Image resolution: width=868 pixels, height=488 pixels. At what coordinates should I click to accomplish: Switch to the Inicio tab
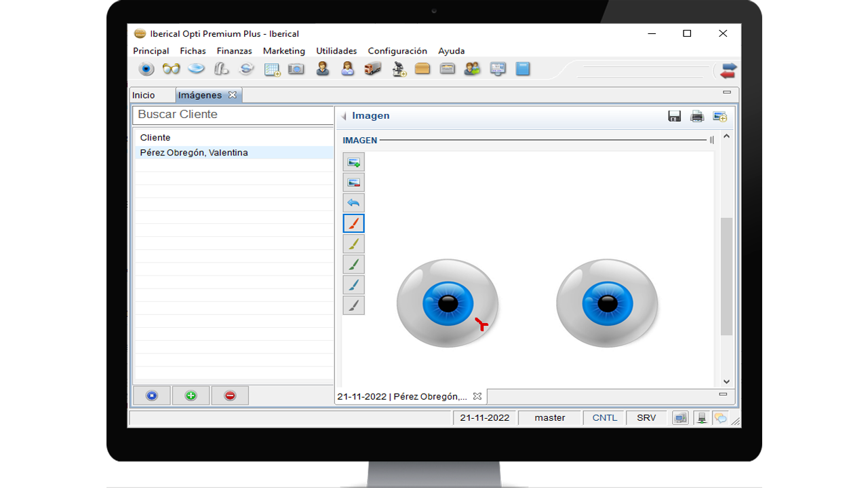[144, 95]
